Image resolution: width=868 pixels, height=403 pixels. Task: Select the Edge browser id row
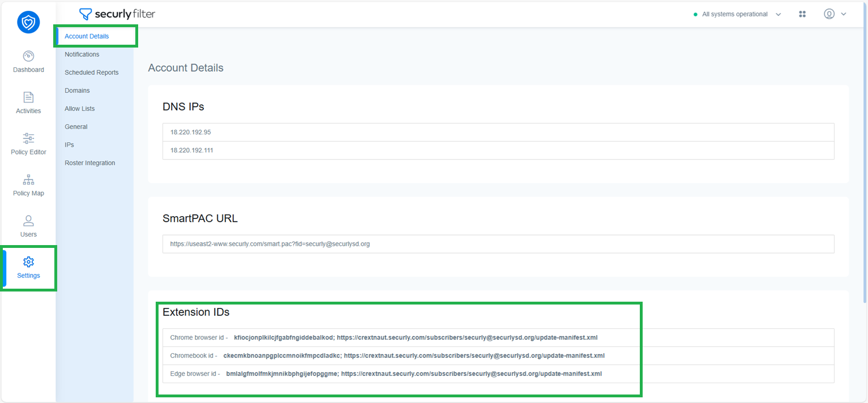click(x=498, y=374)
